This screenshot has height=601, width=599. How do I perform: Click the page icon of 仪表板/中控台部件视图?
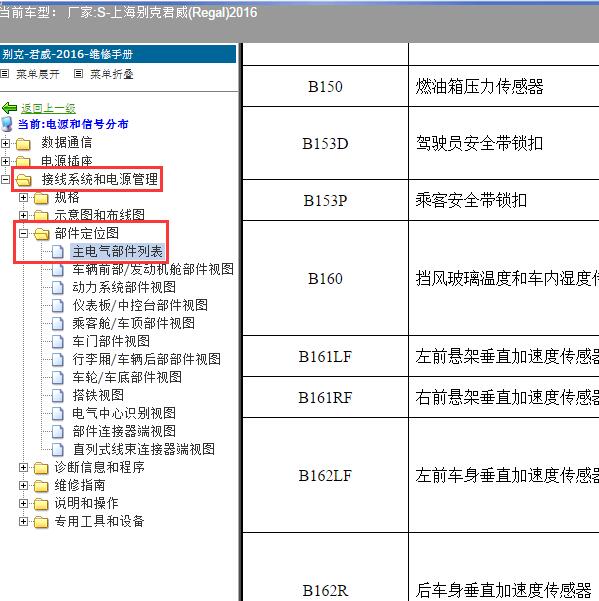[58, 305]
